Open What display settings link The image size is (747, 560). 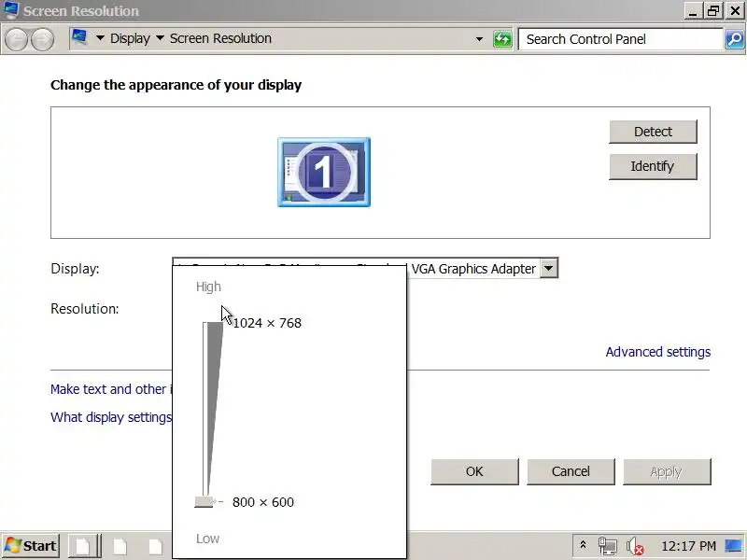(x=111, y=417)
